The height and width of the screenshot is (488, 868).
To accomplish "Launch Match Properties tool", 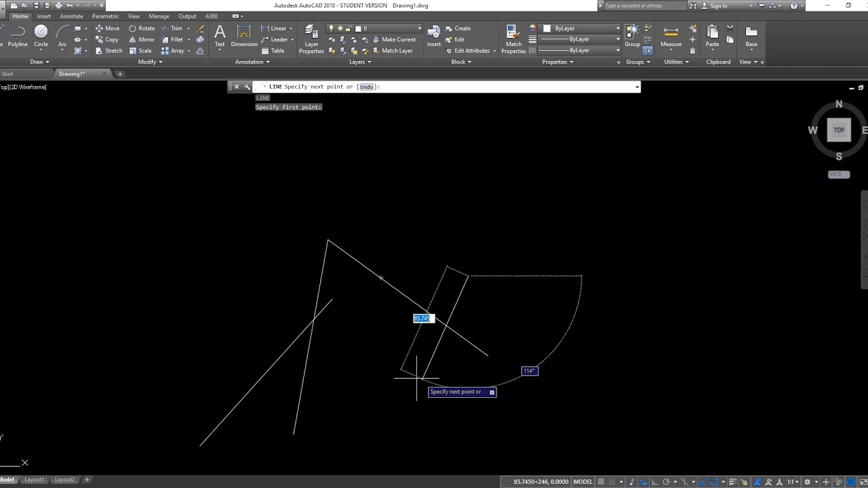I will point(513,39).
